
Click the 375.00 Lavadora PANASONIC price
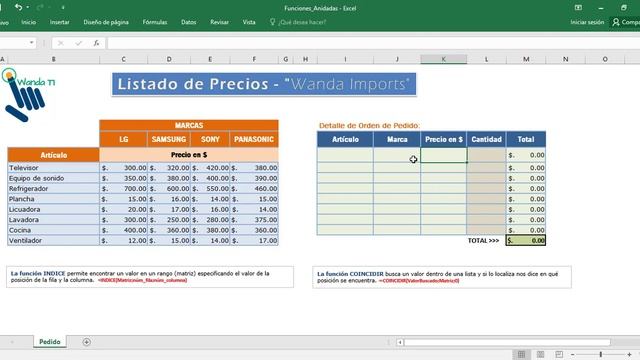click(254, 220)
